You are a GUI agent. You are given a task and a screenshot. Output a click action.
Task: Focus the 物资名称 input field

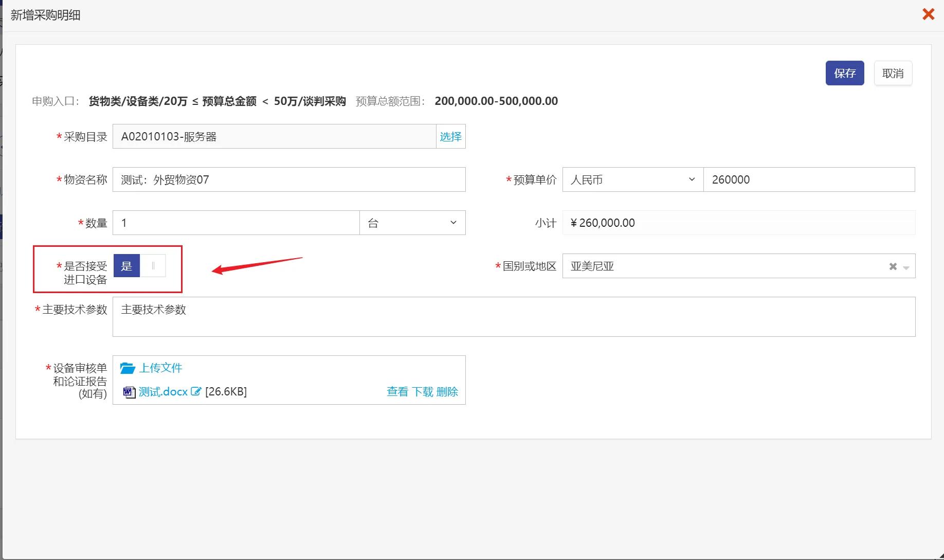(289, 179)
